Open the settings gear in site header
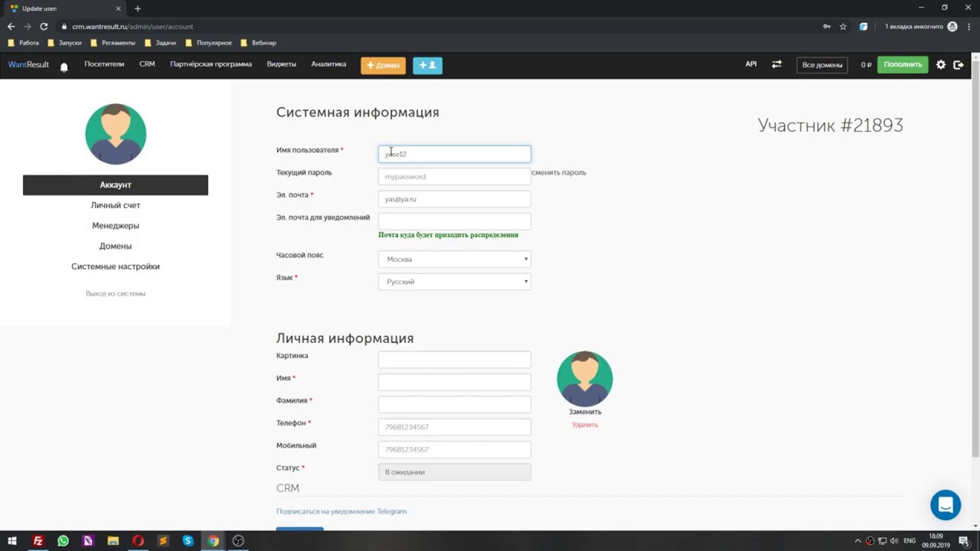The image size is (980, 551). (941, 65)
